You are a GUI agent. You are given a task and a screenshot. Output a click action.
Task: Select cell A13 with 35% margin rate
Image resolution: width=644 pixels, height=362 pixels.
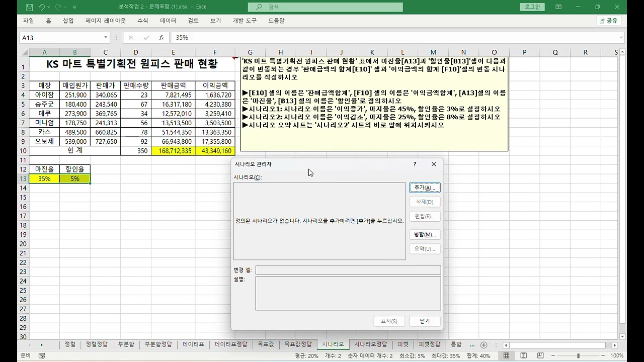(44, 178)
